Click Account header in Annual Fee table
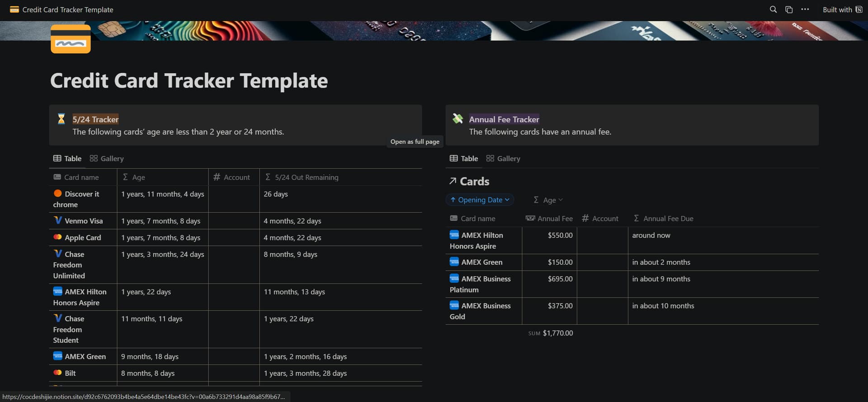This screenshot has width=868, height=402. tap(602, 219)
